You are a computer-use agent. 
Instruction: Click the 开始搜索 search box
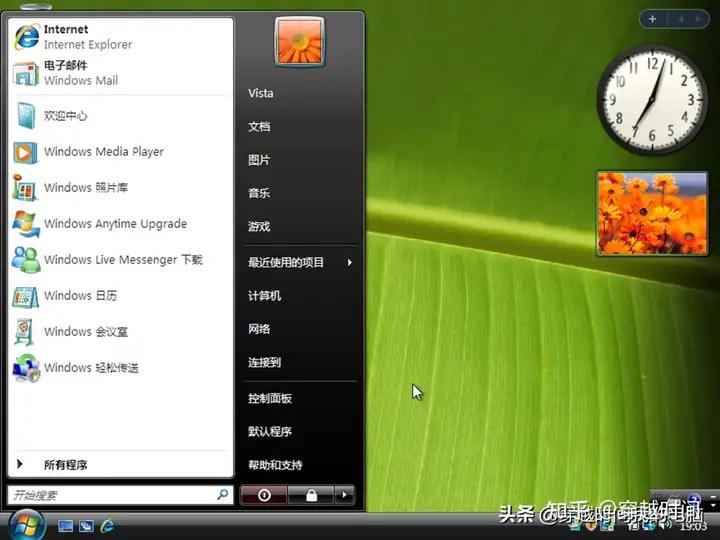[120, 495]
